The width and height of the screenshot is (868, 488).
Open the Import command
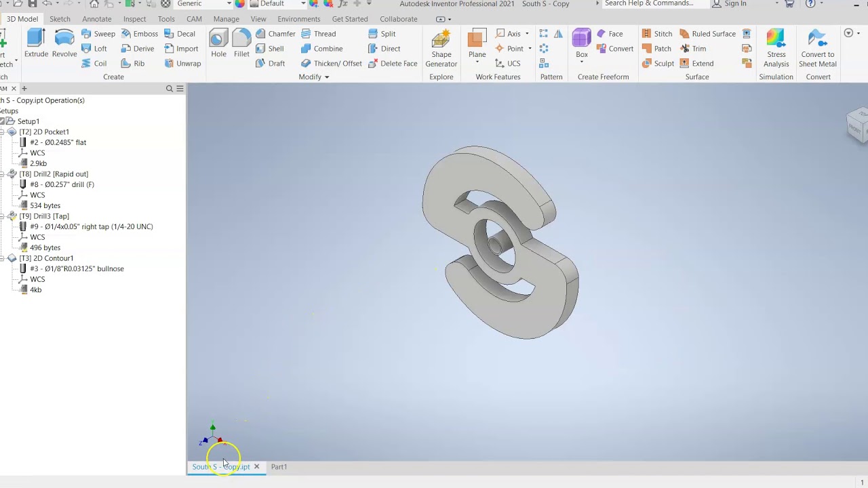pyautogui.click(x=181, y=49)
